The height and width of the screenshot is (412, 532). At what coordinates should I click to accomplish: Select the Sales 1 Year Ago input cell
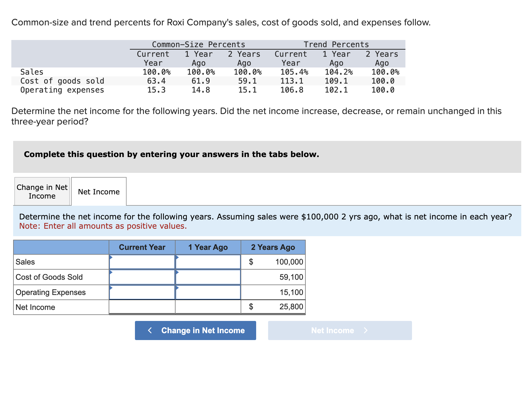click(x=208, y=262)
